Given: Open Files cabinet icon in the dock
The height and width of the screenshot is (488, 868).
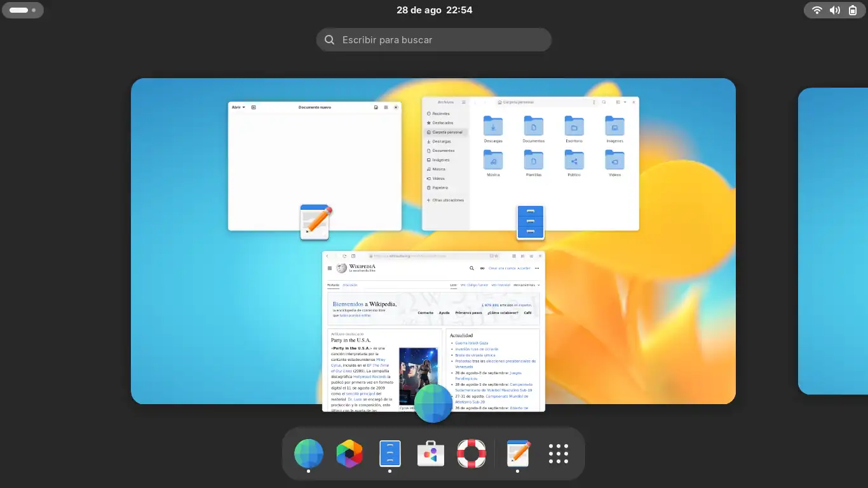Looking at the screenshot, I should [390, 454].
